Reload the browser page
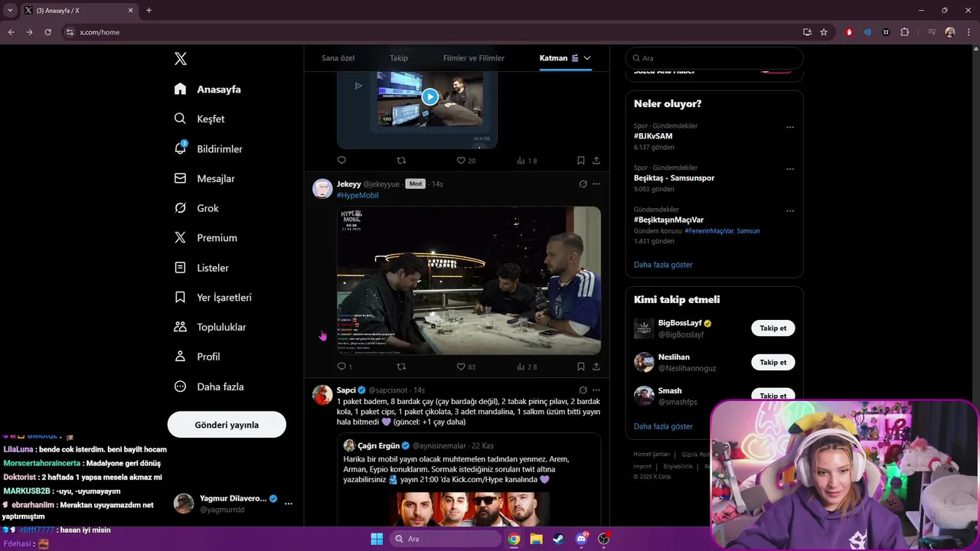The width and height of the screenshot is (980, 551). pyautogui.click(x=47, y=32)
